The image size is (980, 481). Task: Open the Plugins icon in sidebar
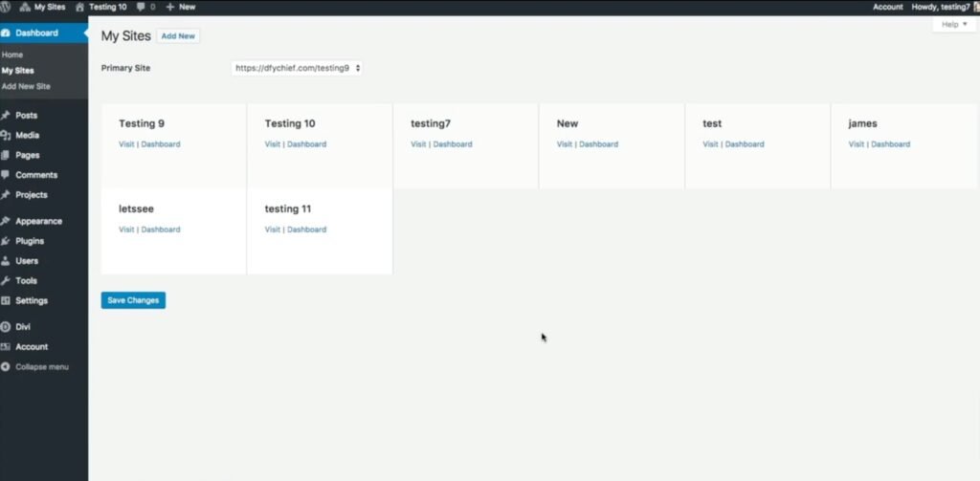tap(7, 241)
